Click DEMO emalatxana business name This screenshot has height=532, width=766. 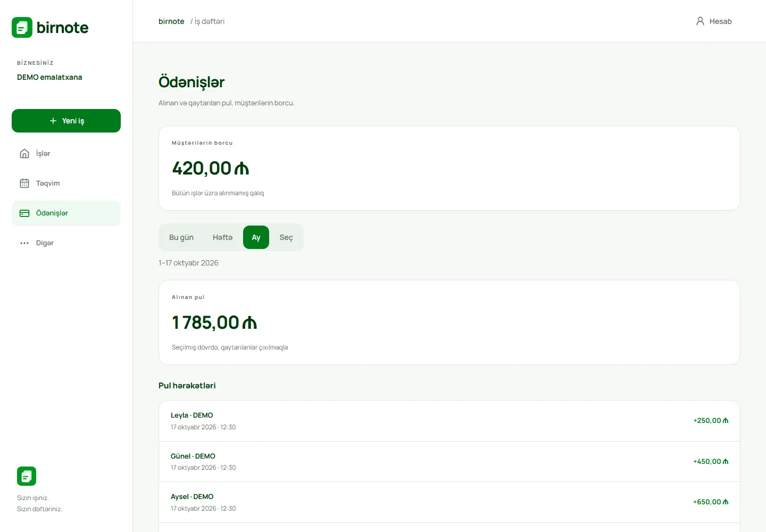(x=49, y=77)
